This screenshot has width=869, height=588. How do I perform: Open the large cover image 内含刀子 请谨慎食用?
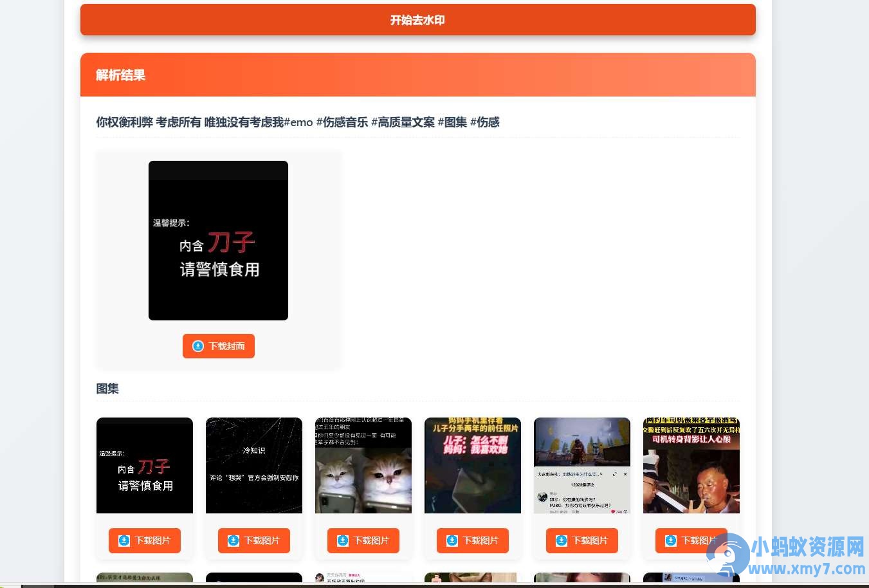218,241
